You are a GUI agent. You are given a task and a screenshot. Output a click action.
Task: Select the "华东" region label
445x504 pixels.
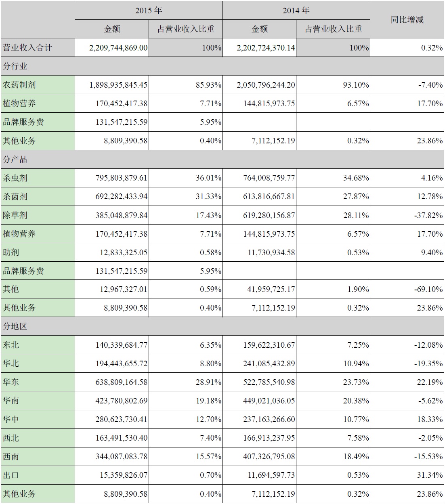[x=11, y=382]
